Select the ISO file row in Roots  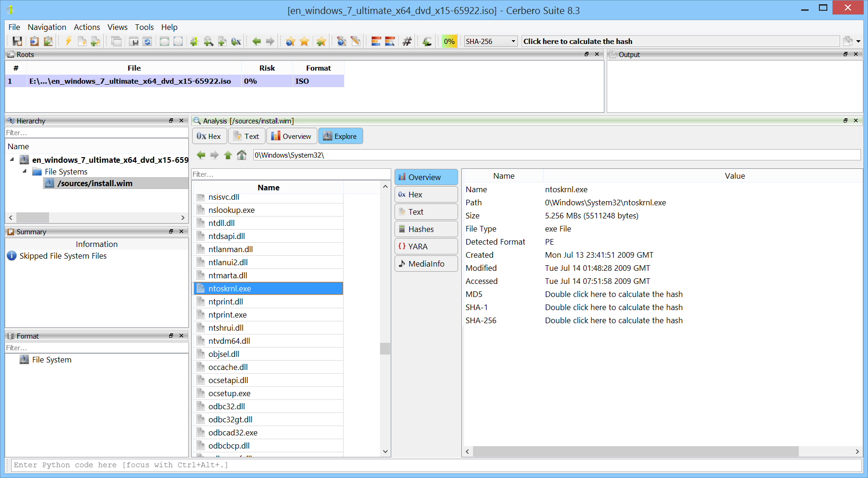pos(175,81)
